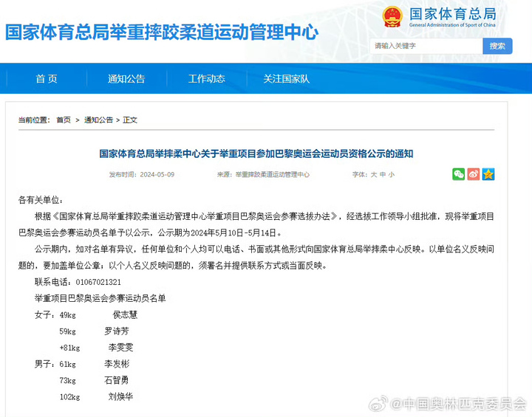Focus the keyword search input field

[426, 46]
